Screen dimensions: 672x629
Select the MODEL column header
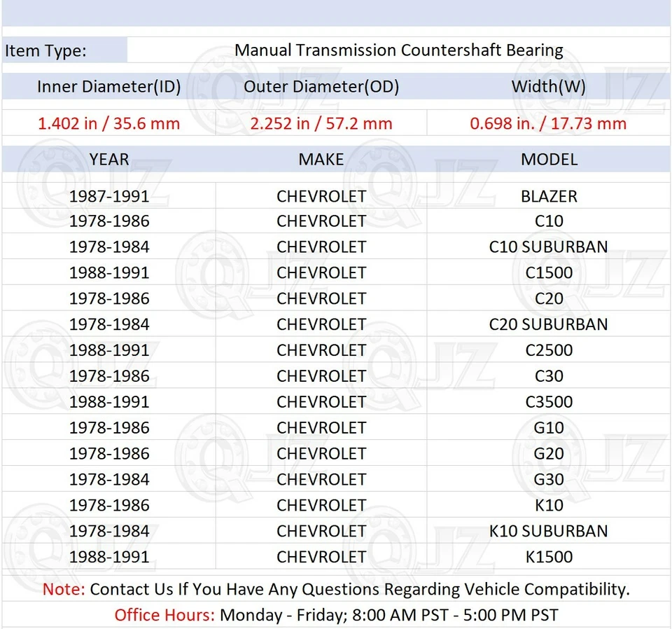[549, 159]
